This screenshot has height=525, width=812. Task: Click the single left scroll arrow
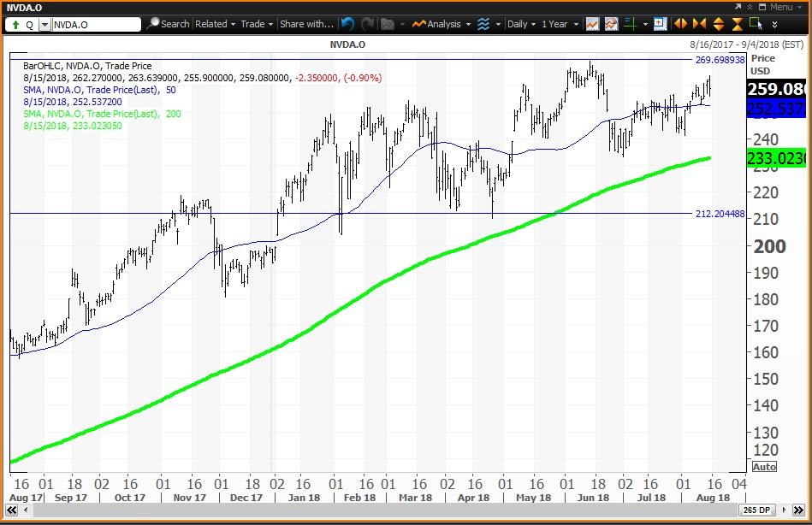(x=26, y=510)
